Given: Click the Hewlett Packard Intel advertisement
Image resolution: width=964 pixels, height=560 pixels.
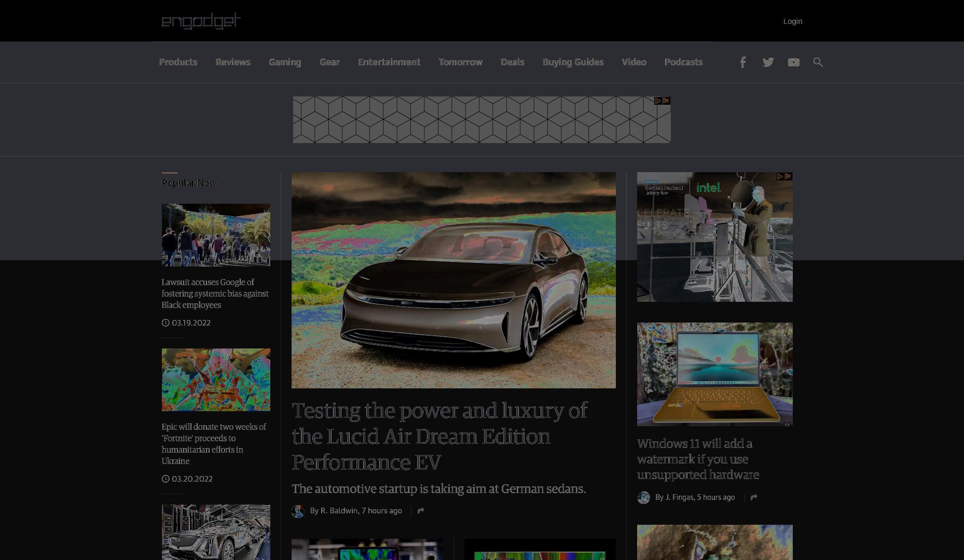Looking at the screenshot, I should click(715, 237).
